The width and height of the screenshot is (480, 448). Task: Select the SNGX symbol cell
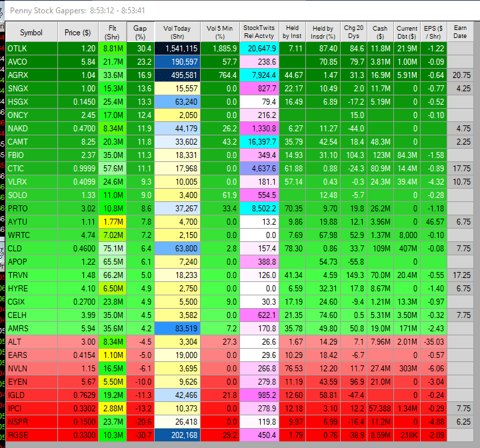[31, 89]
